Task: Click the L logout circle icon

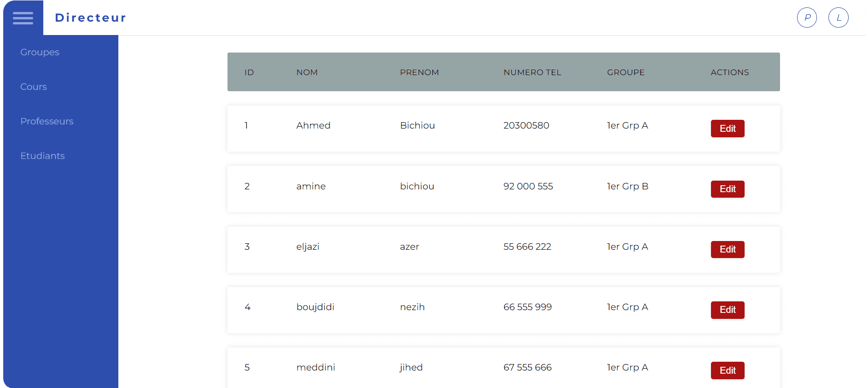Action: click(838, 18)
